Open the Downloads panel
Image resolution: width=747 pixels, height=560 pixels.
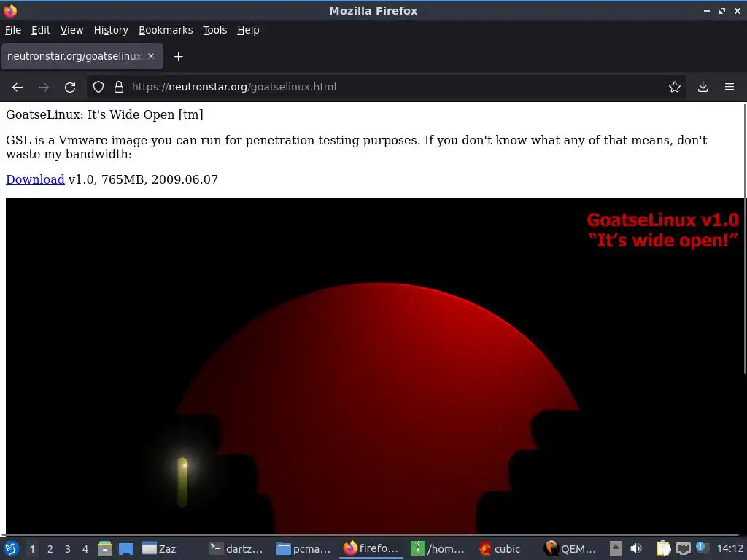(x=703, y=87)
